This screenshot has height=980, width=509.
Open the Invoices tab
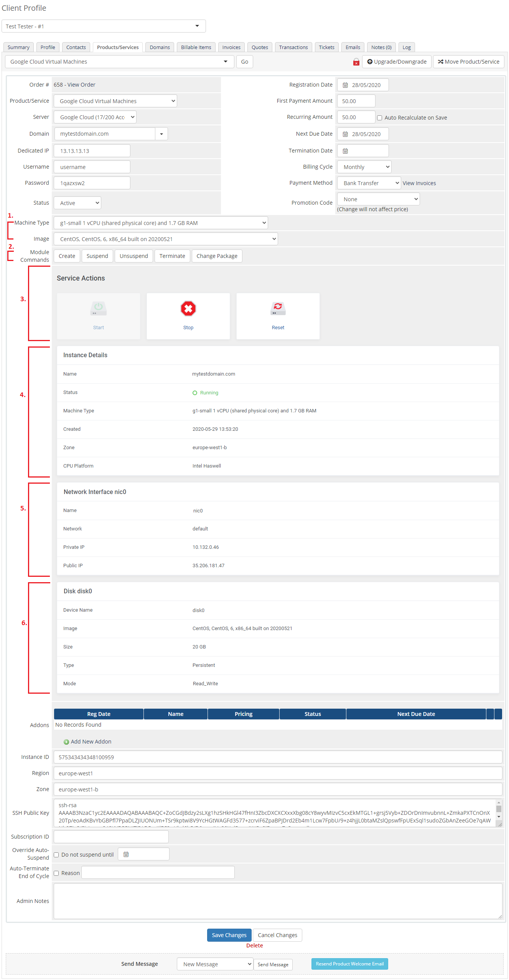231,47
